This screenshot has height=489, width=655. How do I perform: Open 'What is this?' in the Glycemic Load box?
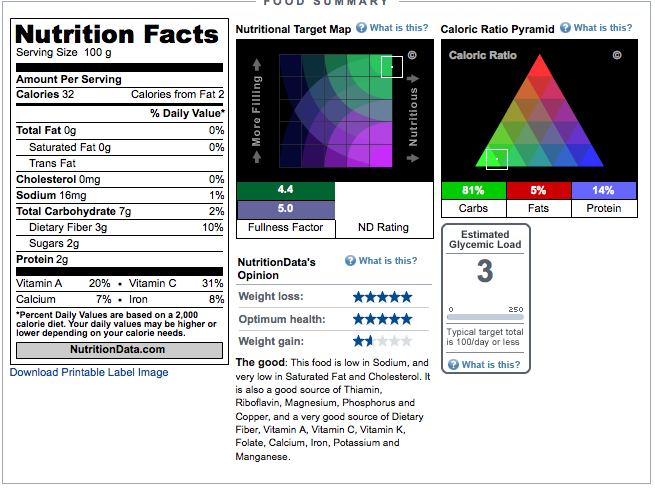coord(491,365)
